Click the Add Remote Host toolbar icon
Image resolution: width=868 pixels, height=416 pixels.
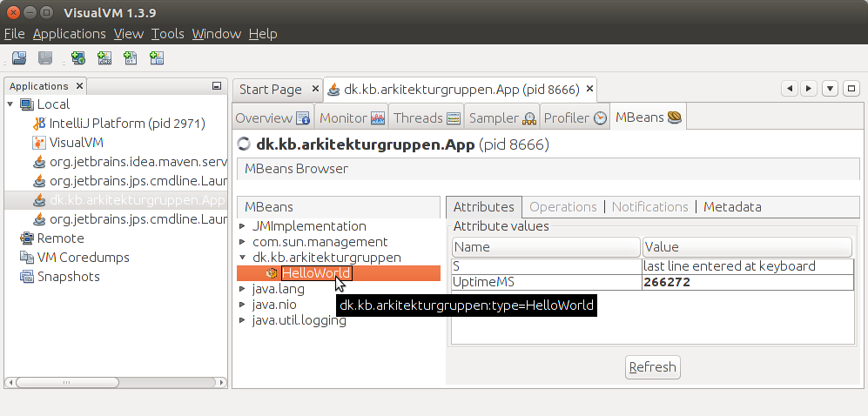(x=78, y=58)
